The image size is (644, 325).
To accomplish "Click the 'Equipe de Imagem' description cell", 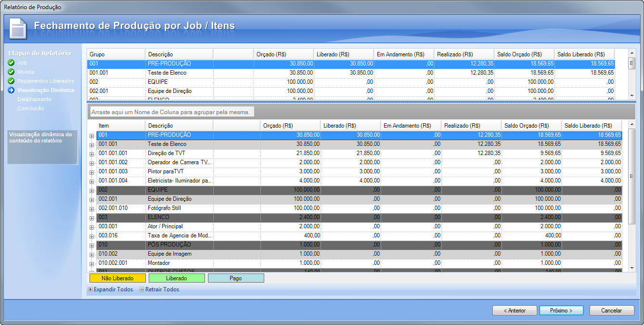I will (x=179, y=254).
